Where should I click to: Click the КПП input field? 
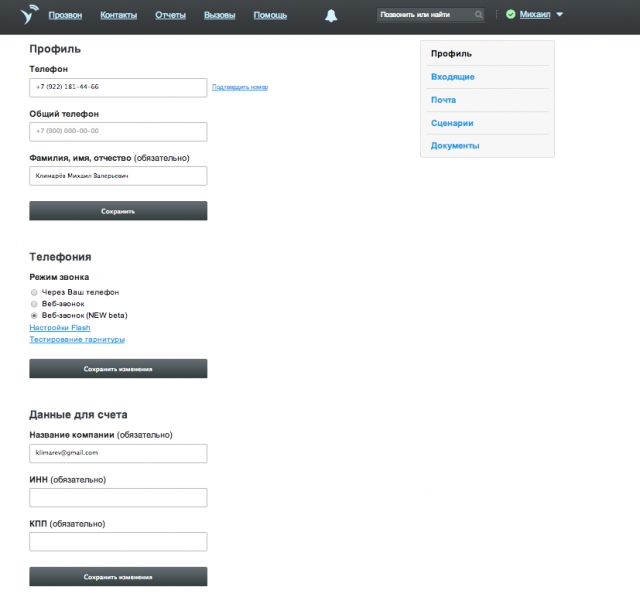click(x=118, y=542)
